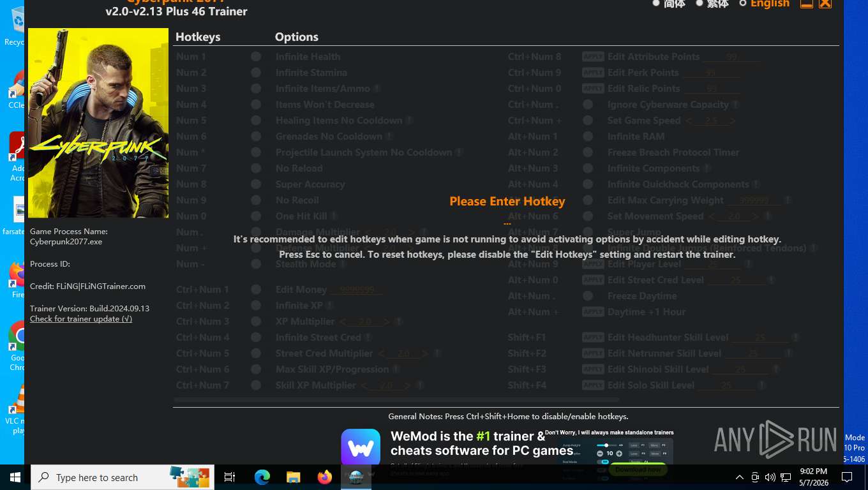Screen dimensions: 868x490
Task: Select English language radio button
Action: (743, 3)
